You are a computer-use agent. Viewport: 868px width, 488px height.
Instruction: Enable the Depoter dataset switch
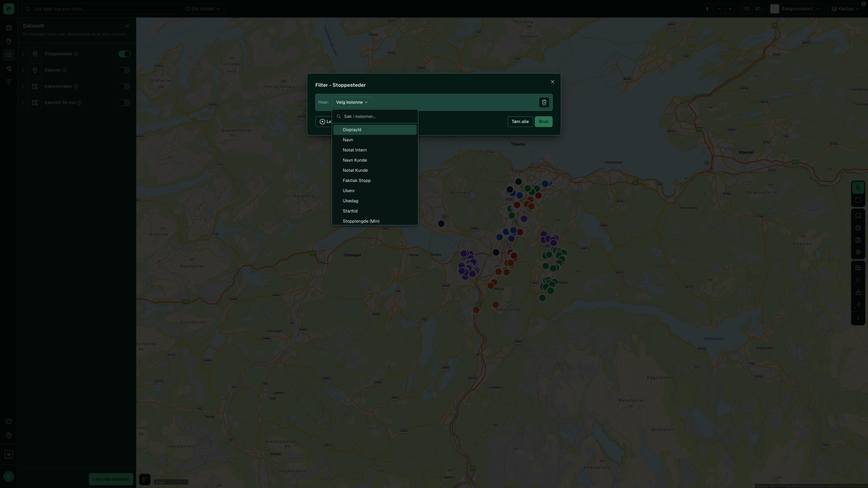coord(124,70)
